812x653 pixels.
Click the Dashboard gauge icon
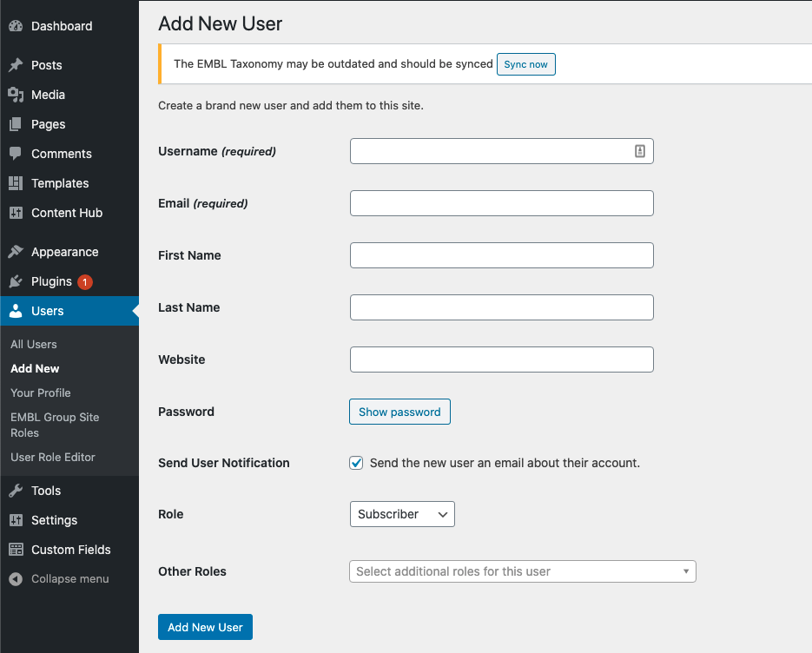16,26
